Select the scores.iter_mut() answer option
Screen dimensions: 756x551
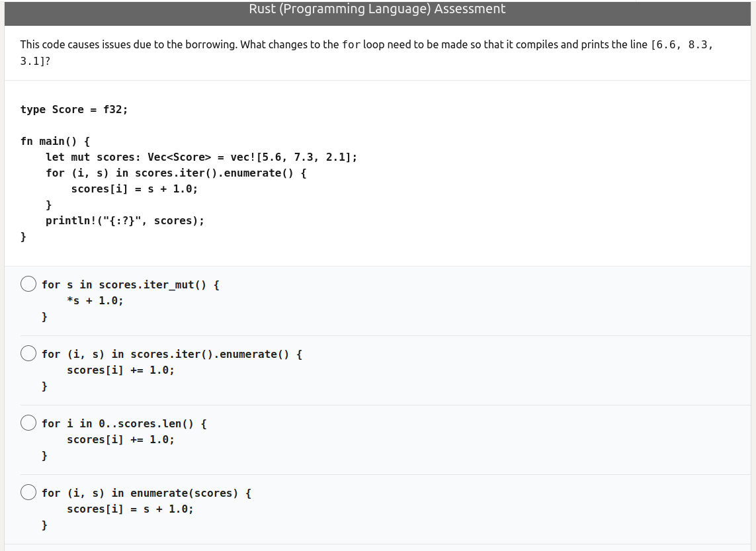pyautogui.click(x=28, y=284)
